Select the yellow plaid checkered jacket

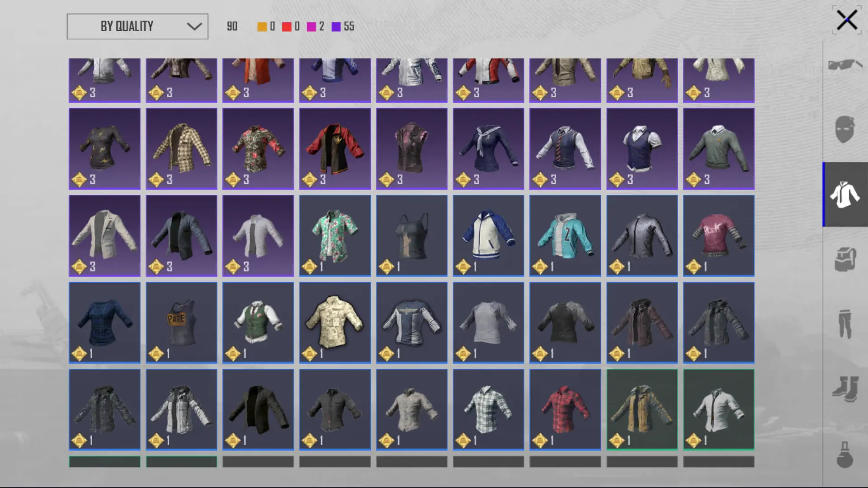point(181,149)
